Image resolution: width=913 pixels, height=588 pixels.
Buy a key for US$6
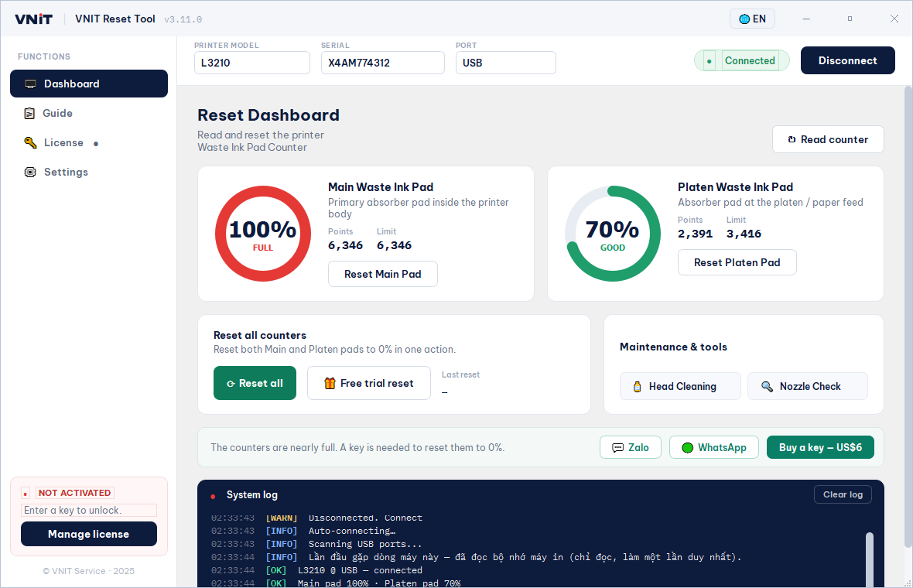(x=820, y=448)
